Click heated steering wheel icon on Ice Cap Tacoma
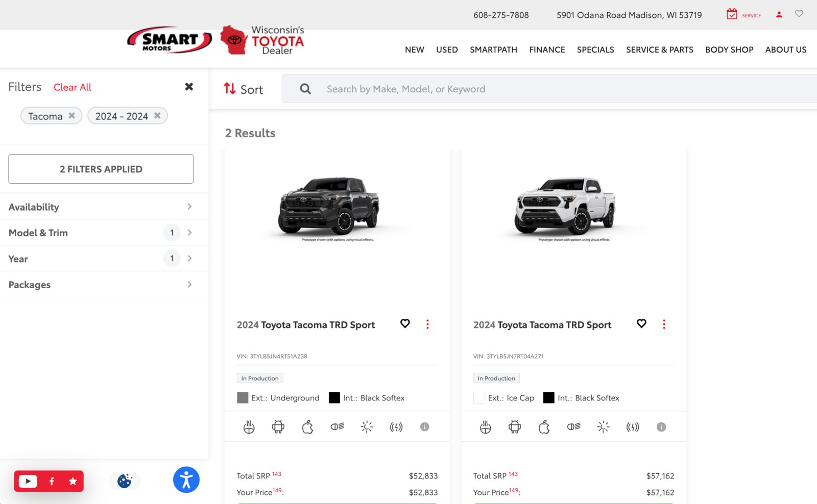 click(486, 427)
